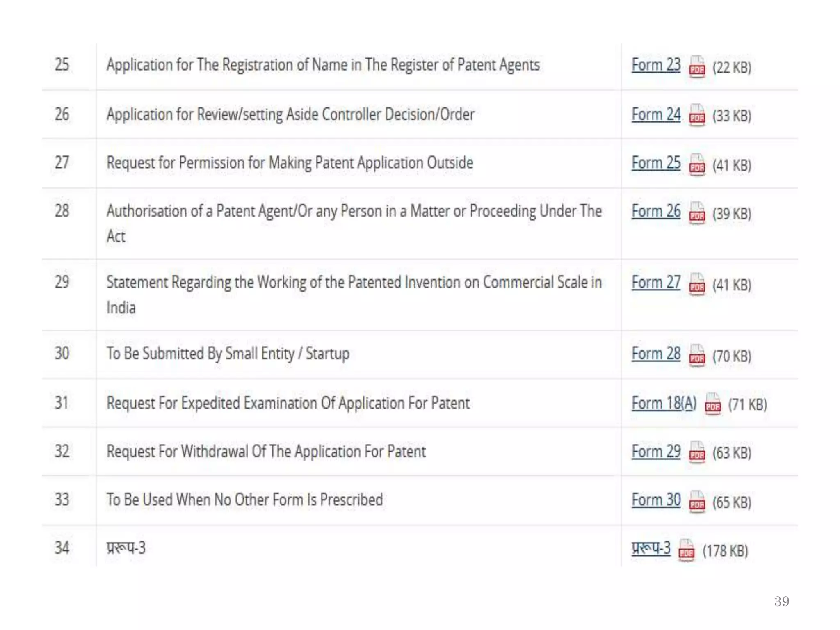This screenshot has height=630, width=840.
Task: Click the Form 29 hyperlink
Action: [656, 452]
